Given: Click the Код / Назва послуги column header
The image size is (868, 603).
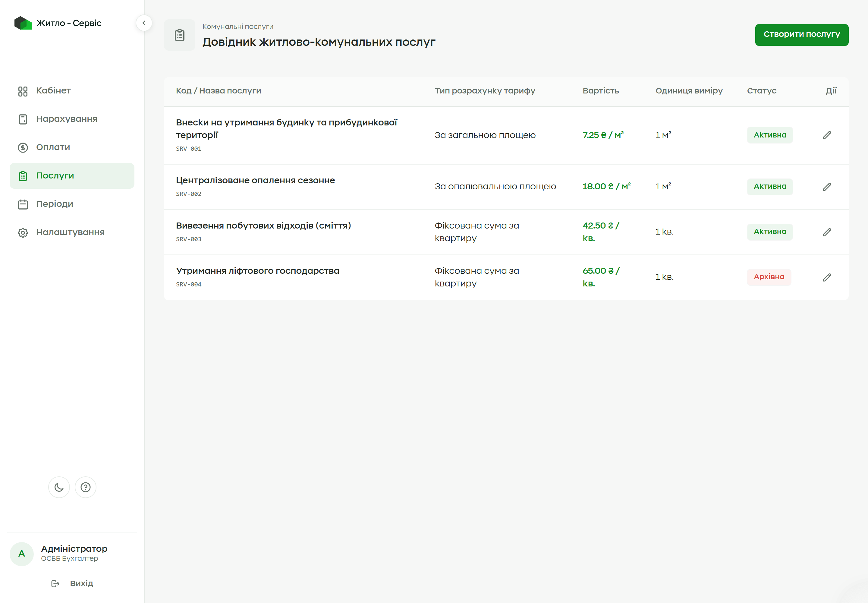Looking at the screenshot, I should click(218, 91).
